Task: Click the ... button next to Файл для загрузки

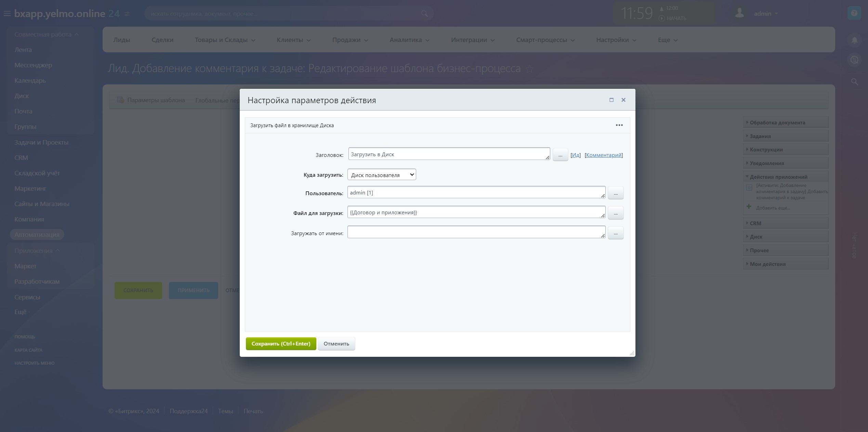Action: click(x=615, y=213)
